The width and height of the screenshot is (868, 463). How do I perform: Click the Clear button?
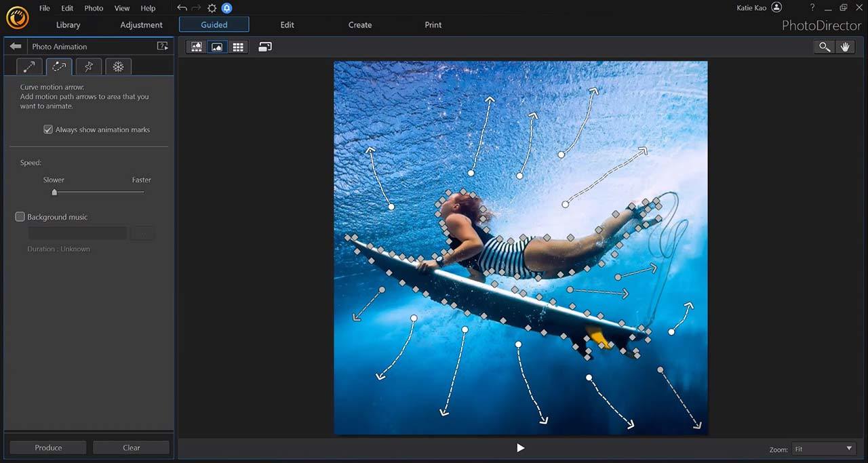pyautogui.click(x=132, y=447)
